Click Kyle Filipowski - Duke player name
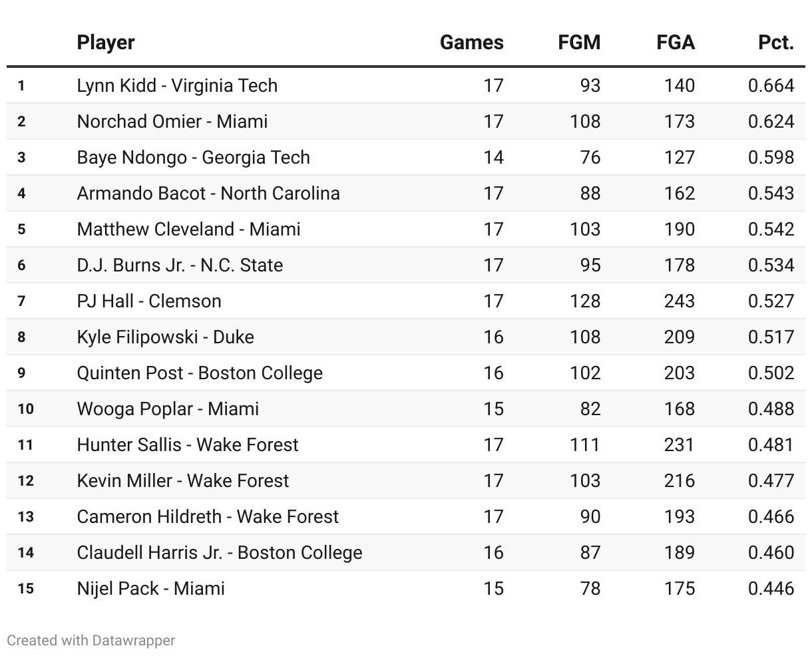 tap(165, 337)
